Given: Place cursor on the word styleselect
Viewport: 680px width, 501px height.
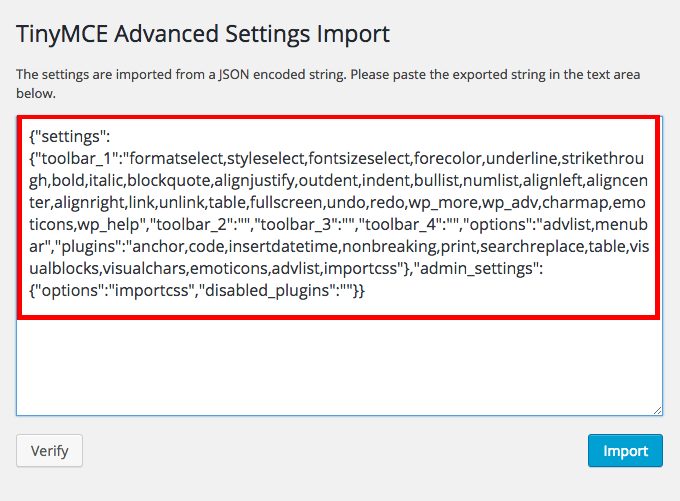Looking at the screenshot, I should pos(266,159).
